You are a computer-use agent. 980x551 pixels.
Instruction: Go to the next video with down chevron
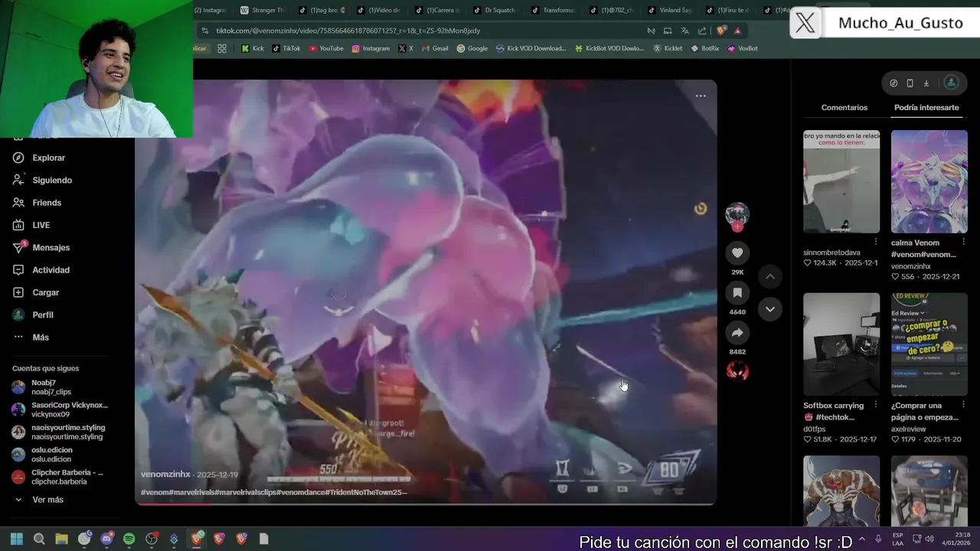[770, 309]
